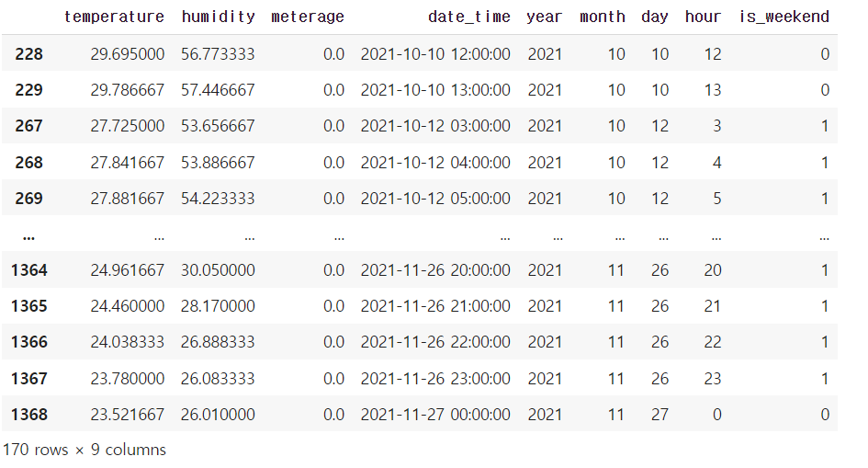This screenshot has height=468, width=868.
Task: Click day value 27 in row 1368
Action: 659,415
